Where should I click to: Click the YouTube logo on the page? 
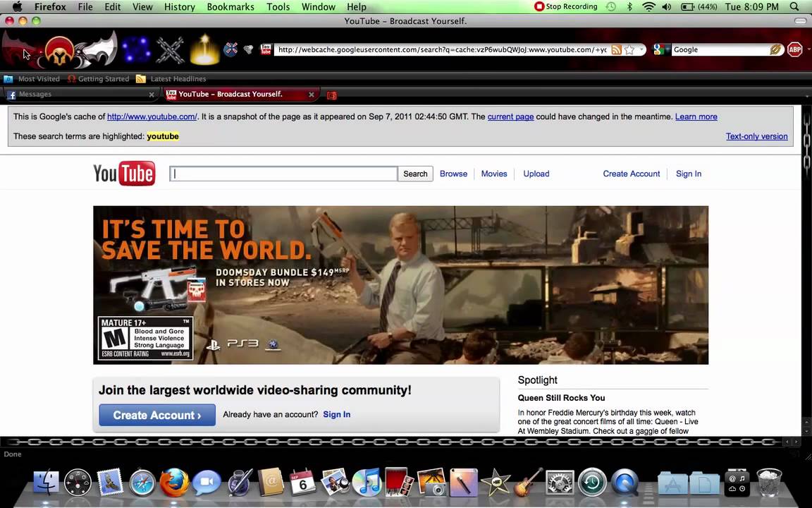tap(124, 174)
